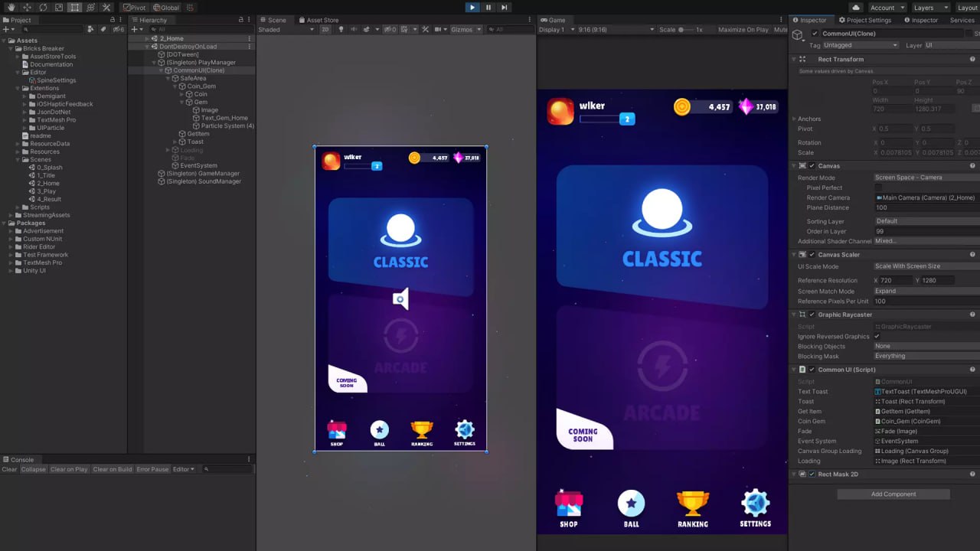This screenshot has height=551, width=980.
Task: Disable the Canvas component checkbox
Action: click(x=811, y=165)
